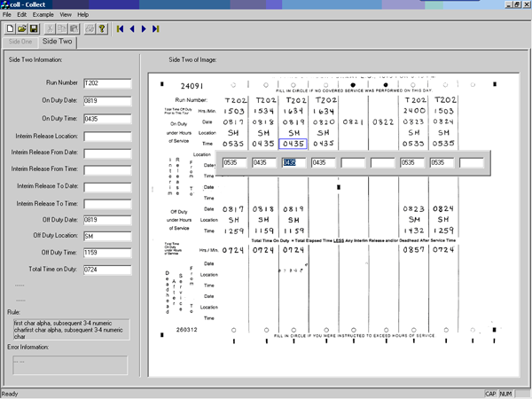Screen dimensions: 532x399
Task: Open the Edit menu
Action: (21, 14)
